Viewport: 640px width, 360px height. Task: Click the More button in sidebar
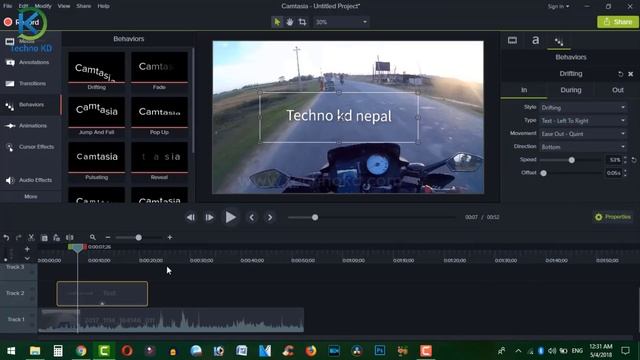(31, 196)
